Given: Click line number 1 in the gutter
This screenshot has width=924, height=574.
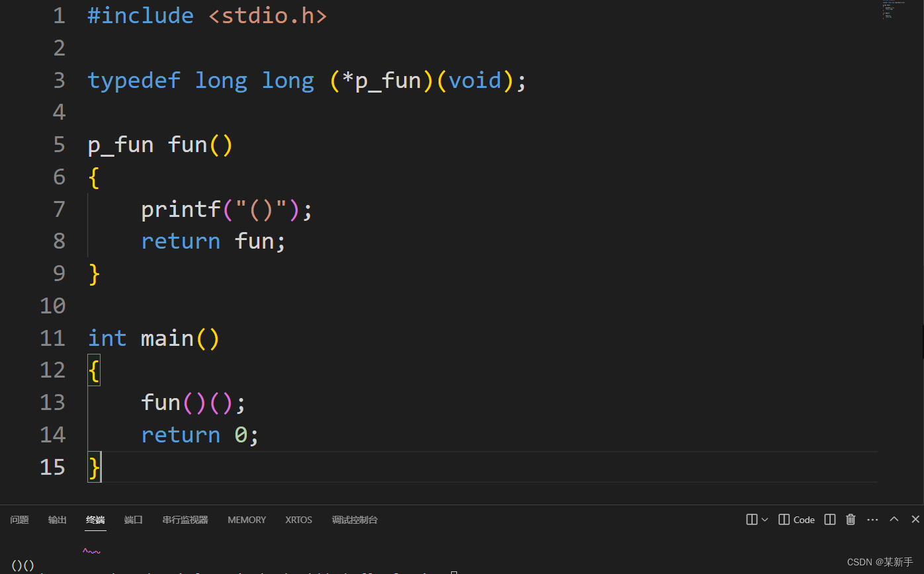Looking at the screenshot, I should 59,16.
